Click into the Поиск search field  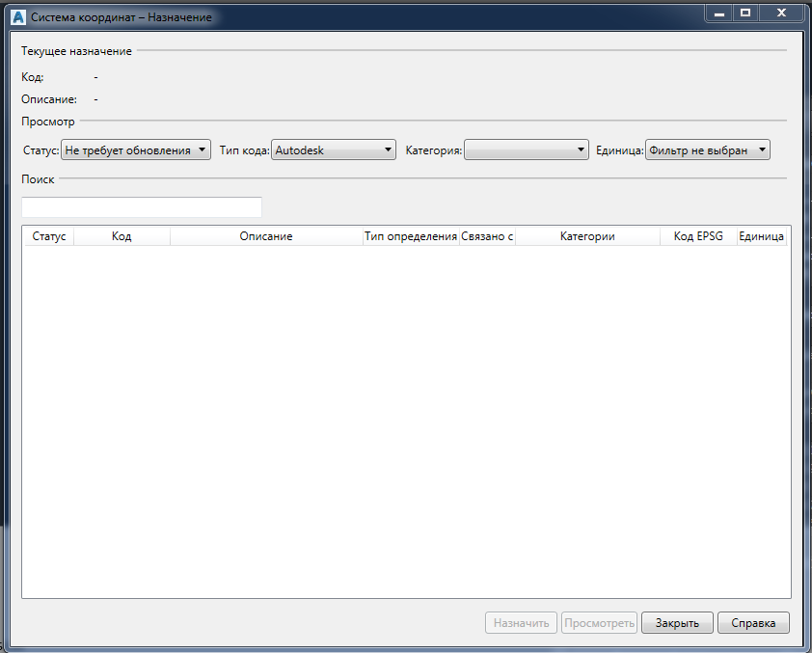(142, 207)
